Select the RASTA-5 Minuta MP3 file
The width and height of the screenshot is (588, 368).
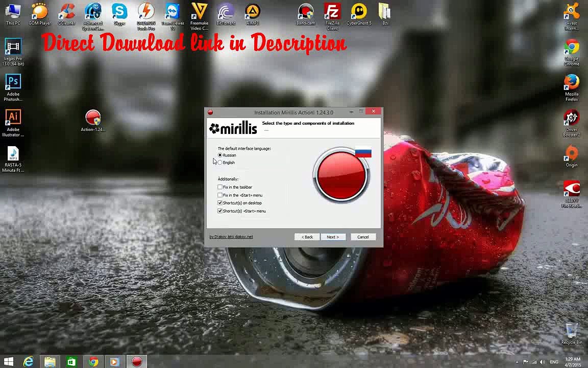(13, 159)
